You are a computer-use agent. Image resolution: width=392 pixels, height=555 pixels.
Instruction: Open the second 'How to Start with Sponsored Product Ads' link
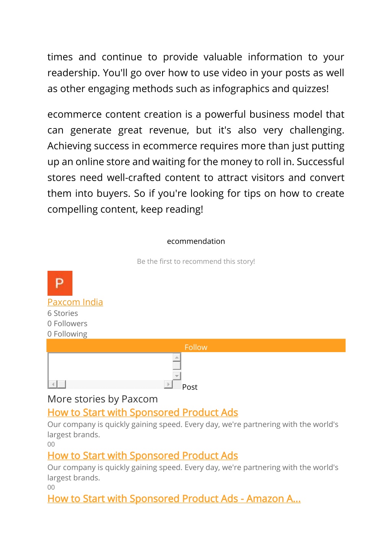coord(143,456)
